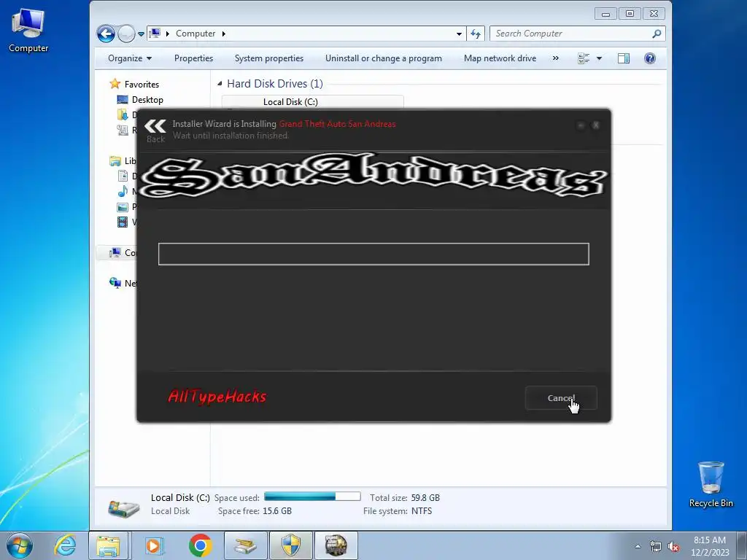Click Properties in Explorer toolbar
Viewport: 747px width, 560px height.
[193, 58]
